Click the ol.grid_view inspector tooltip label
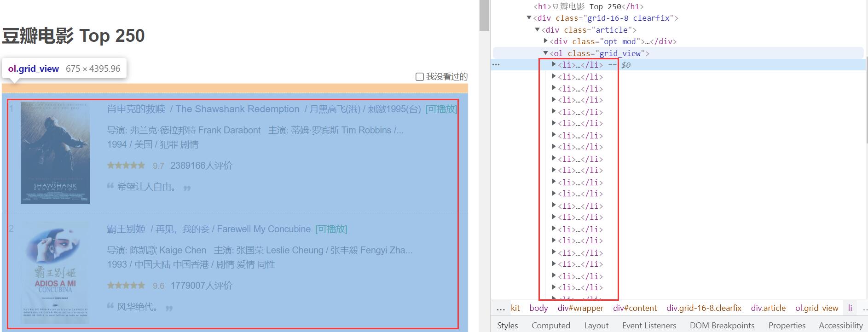Viewport: 868px width, 332px height. tap(34, 69)
